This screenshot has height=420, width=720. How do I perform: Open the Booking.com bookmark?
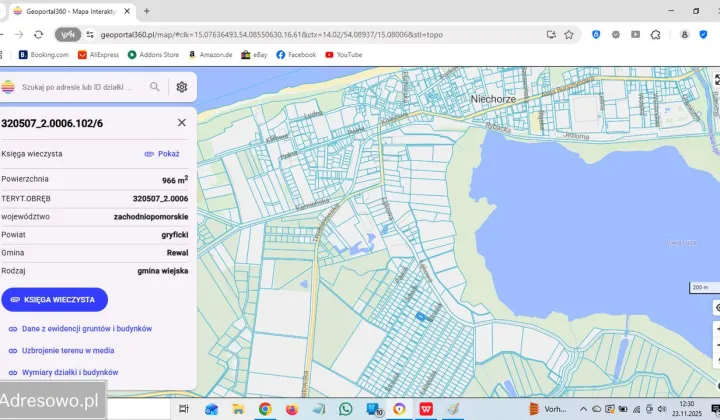pyautogui.click(x=43, y=55)
